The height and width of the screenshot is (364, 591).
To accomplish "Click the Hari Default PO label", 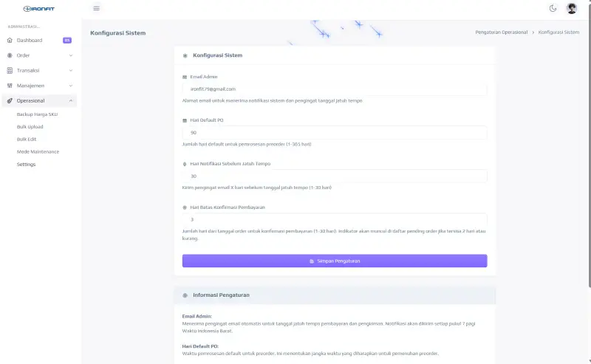I will (207, 120).
